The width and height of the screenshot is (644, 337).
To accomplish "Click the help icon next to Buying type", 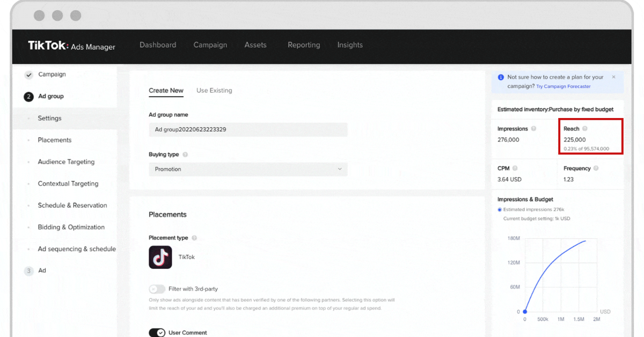I will 185,155.
